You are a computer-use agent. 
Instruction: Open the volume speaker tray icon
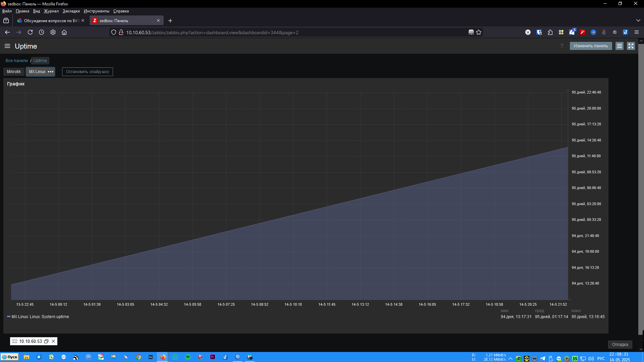pyautogui.click(x=591, y=358)
